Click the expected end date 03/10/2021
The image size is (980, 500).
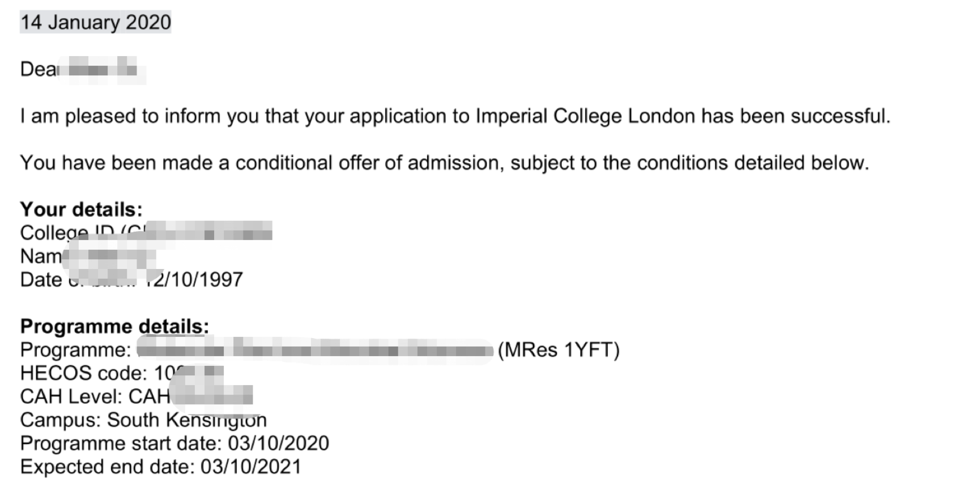pyautogui.click(x=250, y=467)
